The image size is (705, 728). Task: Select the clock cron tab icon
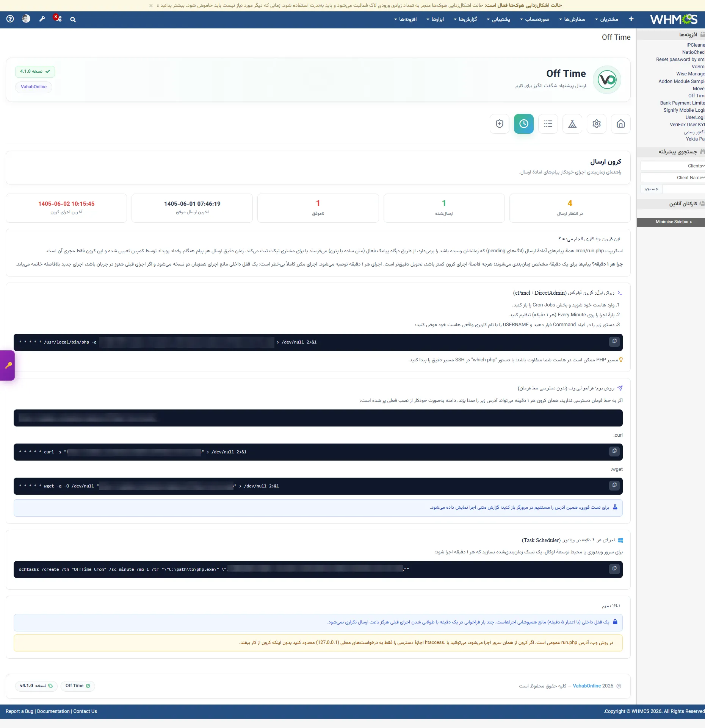pyautogui.click(x=524, y=124)
